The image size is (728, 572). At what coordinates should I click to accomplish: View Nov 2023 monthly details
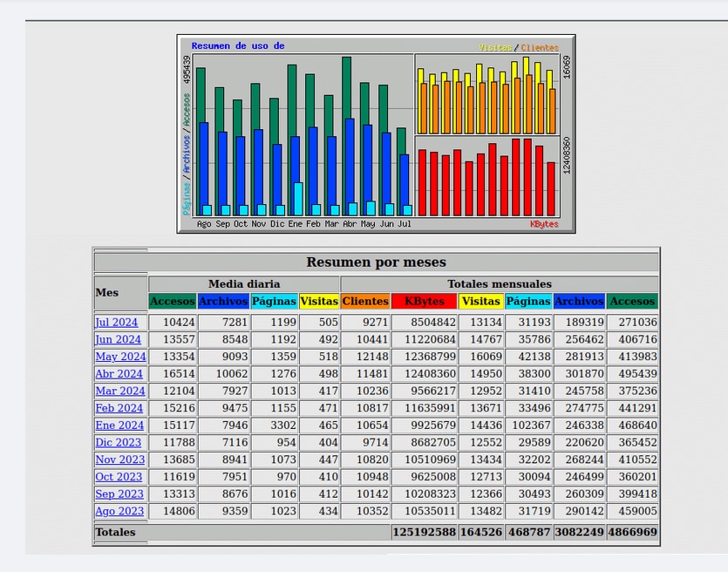coord(120,460)
